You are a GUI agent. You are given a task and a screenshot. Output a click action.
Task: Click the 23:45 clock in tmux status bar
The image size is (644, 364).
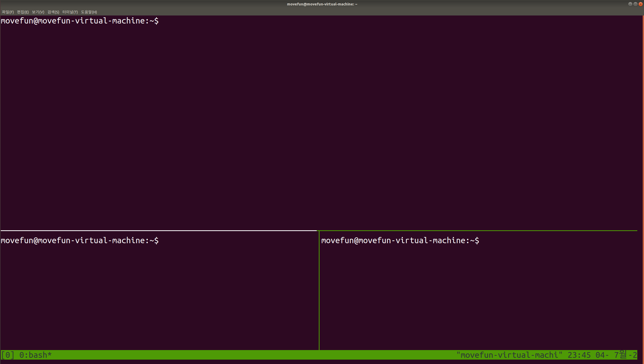pos(579,355)
